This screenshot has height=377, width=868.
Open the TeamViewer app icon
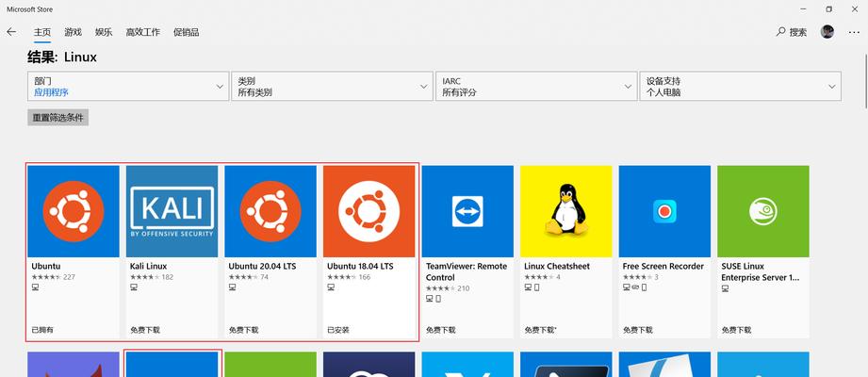click(x=467, y=211)
